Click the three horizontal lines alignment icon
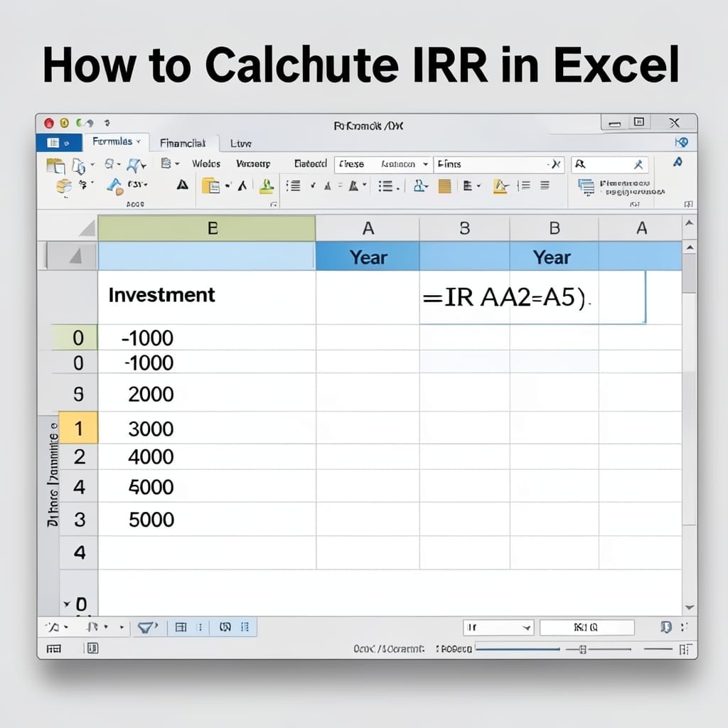Image resolution: width=728 pixels, height=728 pixels. [545, 186]
